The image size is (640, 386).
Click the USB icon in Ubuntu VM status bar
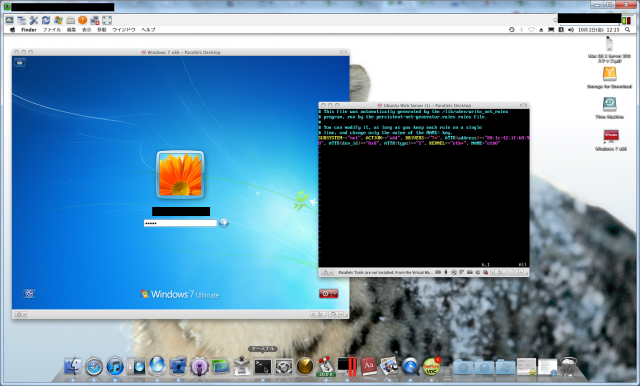pyautogui.click(x=446, y=272)
